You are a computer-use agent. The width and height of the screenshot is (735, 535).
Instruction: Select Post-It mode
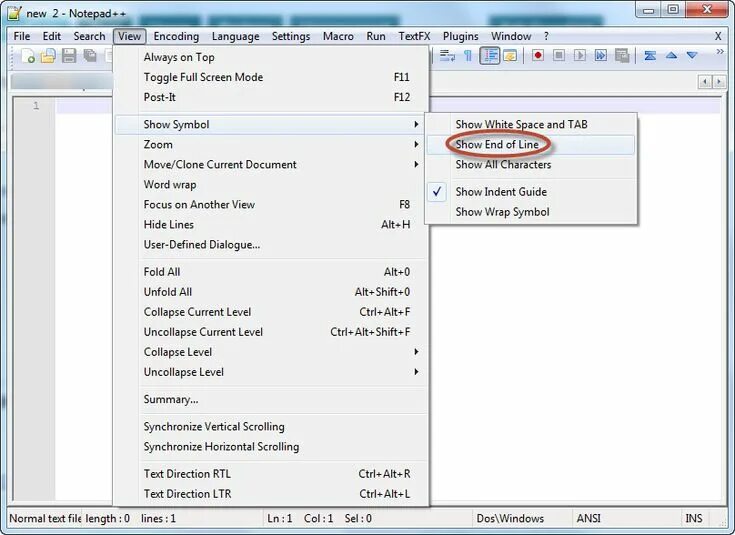(x=271, y=98)
